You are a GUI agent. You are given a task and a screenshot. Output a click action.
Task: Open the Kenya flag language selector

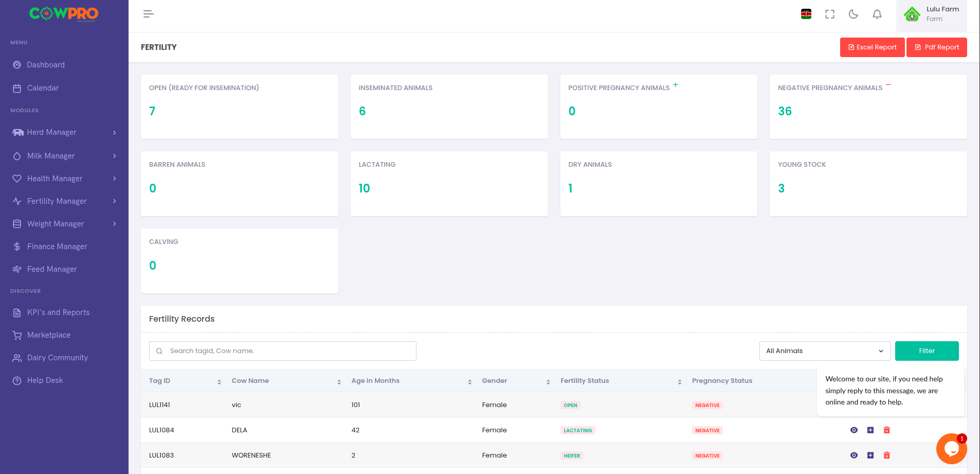806,14
